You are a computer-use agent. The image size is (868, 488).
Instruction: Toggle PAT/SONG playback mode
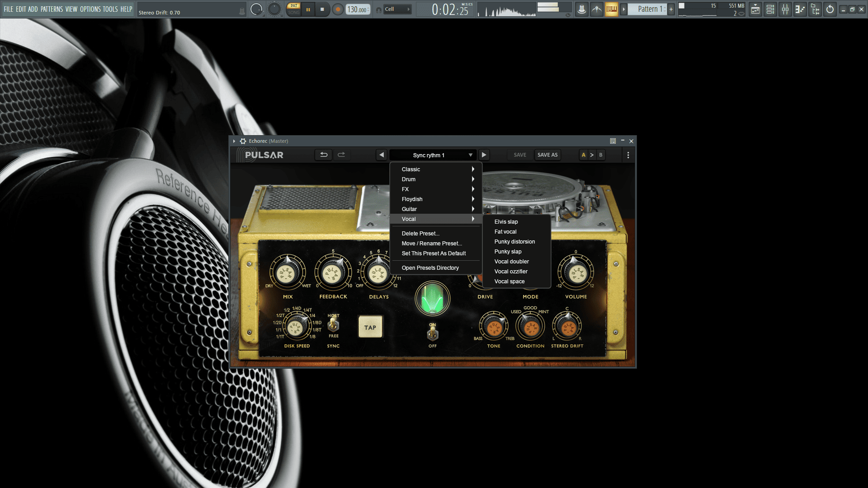[x=294, y=9]
